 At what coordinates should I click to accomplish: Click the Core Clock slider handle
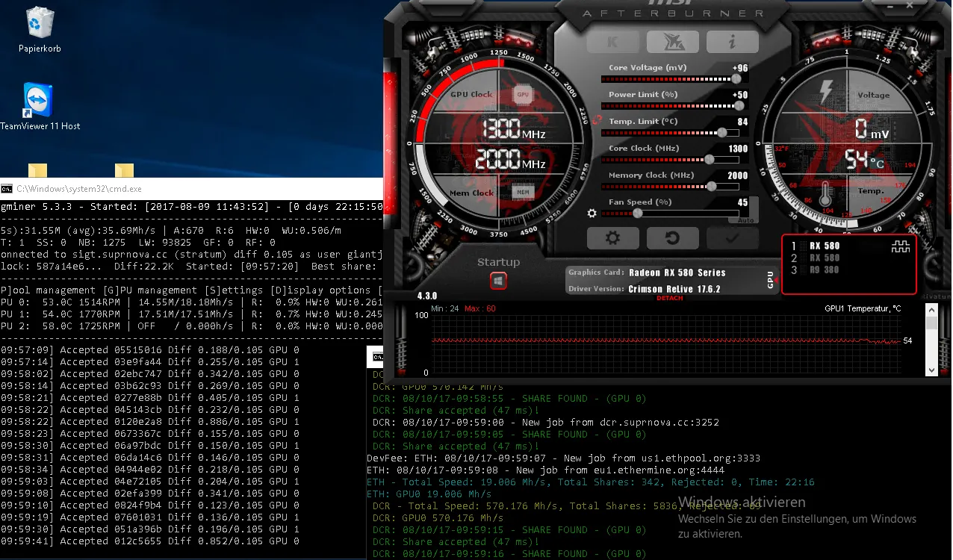pyautogui.click(x=710, y=159)
